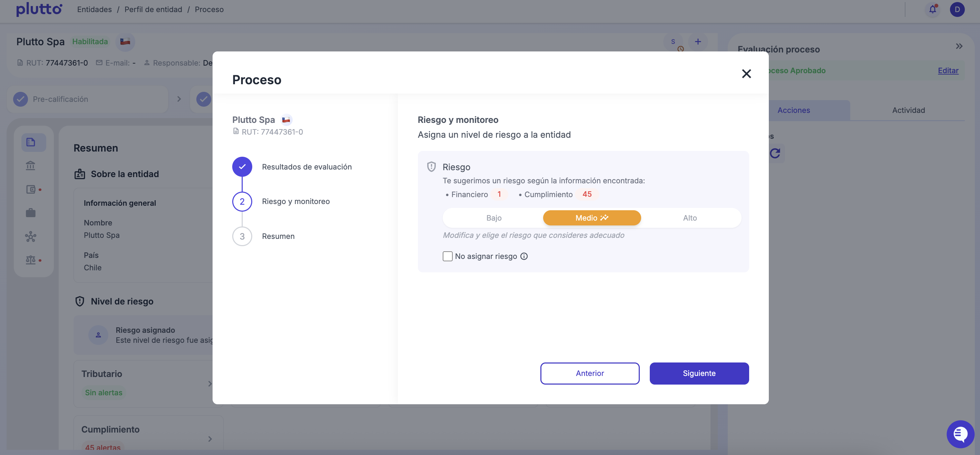Collapse the Evaluación proceso panel
The image size is (980, 455).
pyautogui.click(x=959, y=47)
